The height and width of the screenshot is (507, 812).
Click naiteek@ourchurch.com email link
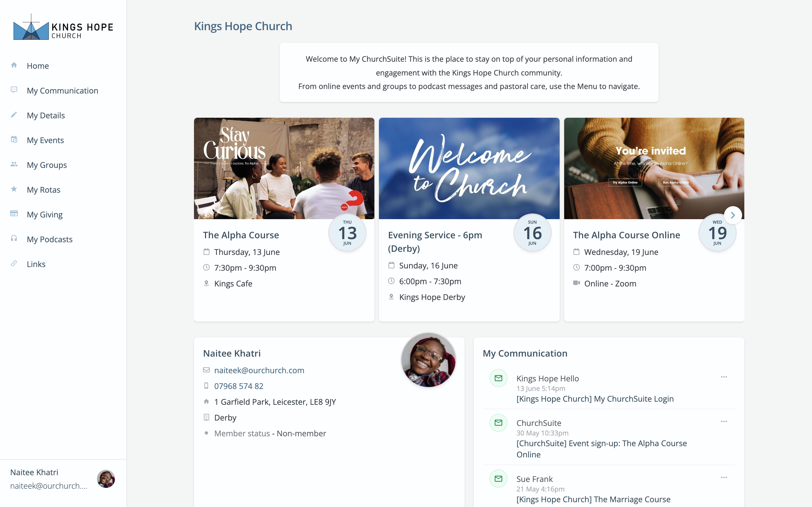(259, 370)
